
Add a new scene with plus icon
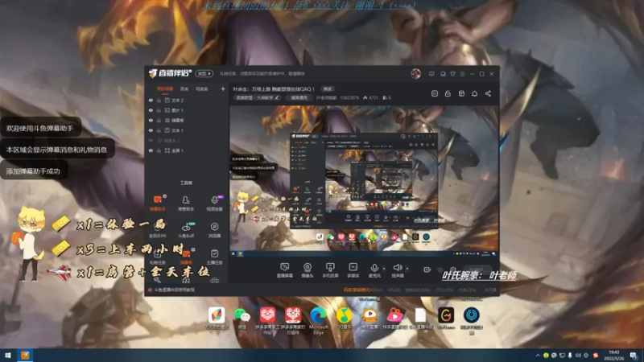pyautogui.click(x=223, y=88)
